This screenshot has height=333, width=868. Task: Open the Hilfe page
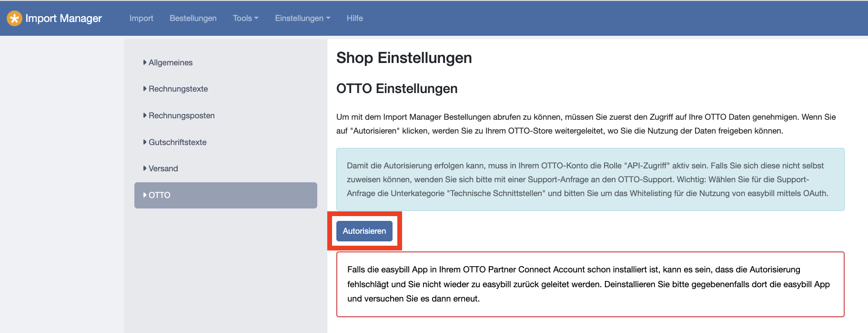355,18
